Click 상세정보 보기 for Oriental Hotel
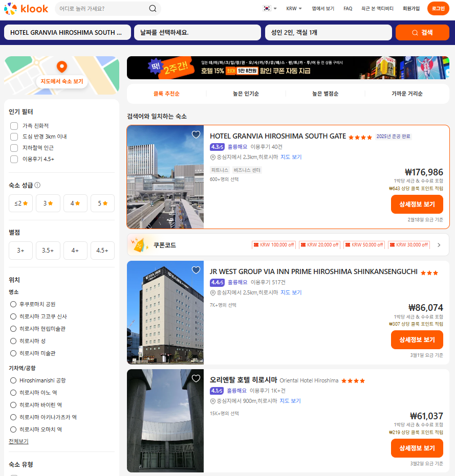This screenshot has height=476, width=455. point(417,448)
